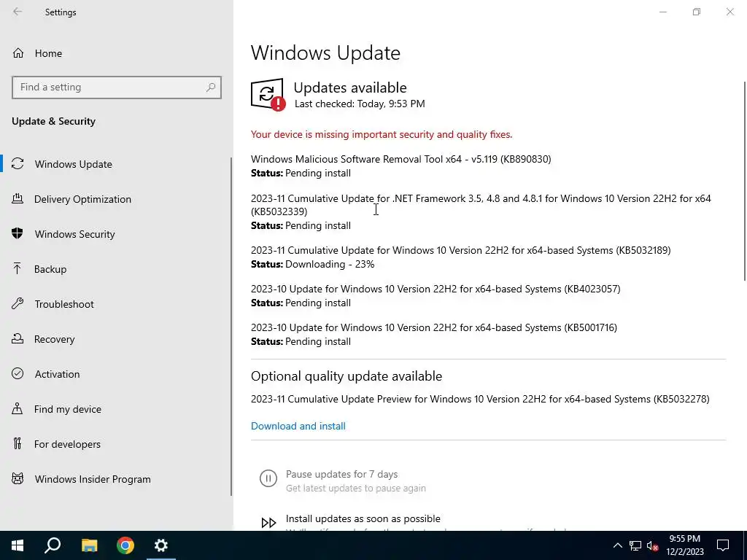Click the Windows Insider cat icon
This screenshot has width=747, height=560.
tap(18, 478)
